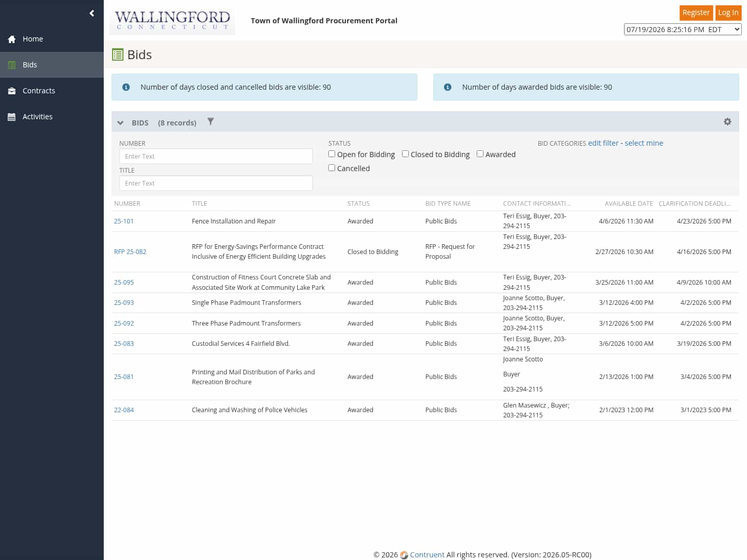Click Glen Masewicz contact information cell
The height and width of the screenshot is (560, 747).
click(x=536, y=410)
